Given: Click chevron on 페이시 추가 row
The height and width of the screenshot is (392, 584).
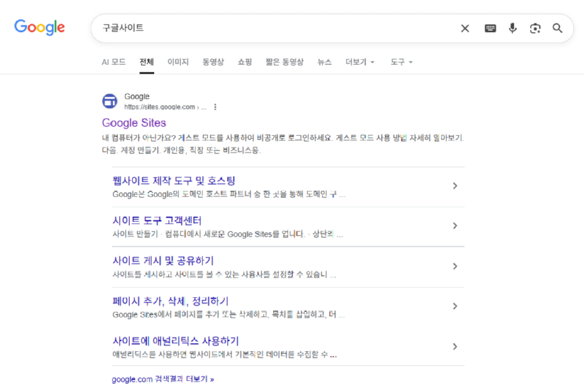Looking at the screenshot, I should tap(455, 306).
